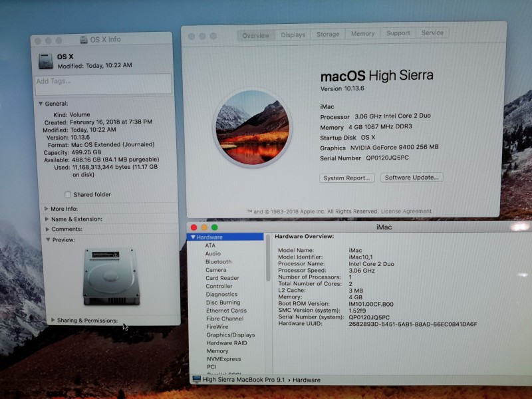Select Disc Burning in the Hardware list
Image resolution: width=532 pixels, height=399 pixels.
click(x=223, y=303)
